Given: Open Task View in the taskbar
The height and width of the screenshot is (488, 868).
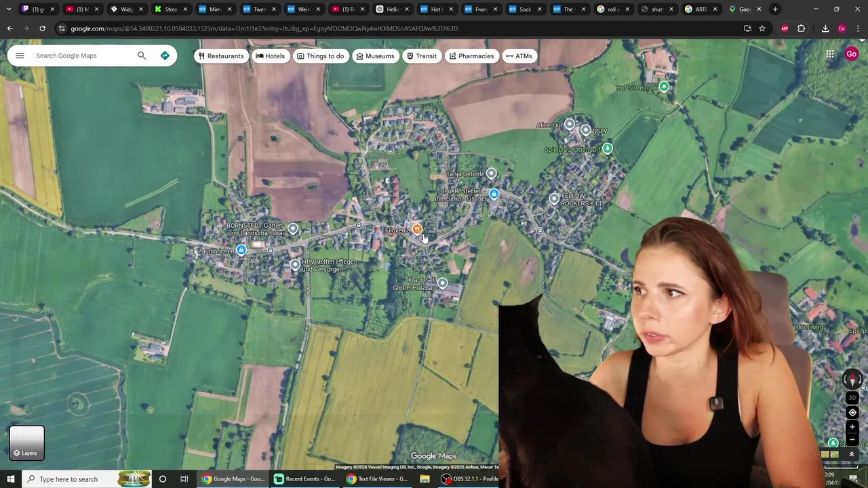Looking at the screenshot, I should tap(184, 479).
